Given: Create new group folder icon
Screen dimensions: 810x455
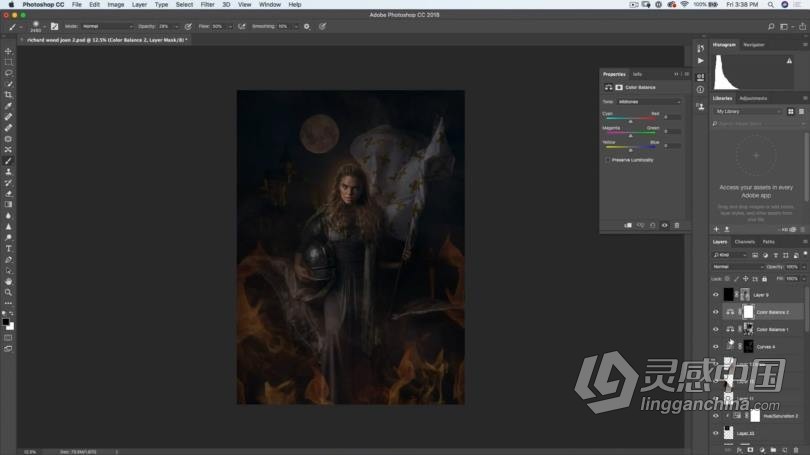Looking at the screenshot, I should coord(773,450).
